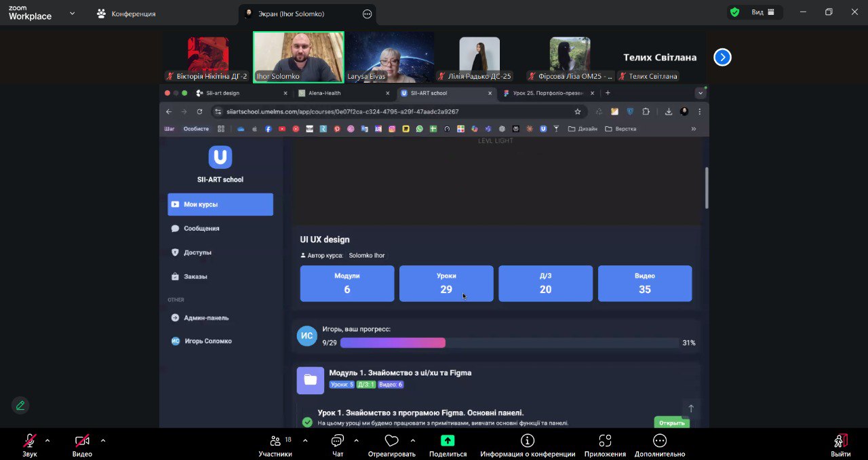Click the React heart icon
The image size is (868, 460).
[391, 441]
